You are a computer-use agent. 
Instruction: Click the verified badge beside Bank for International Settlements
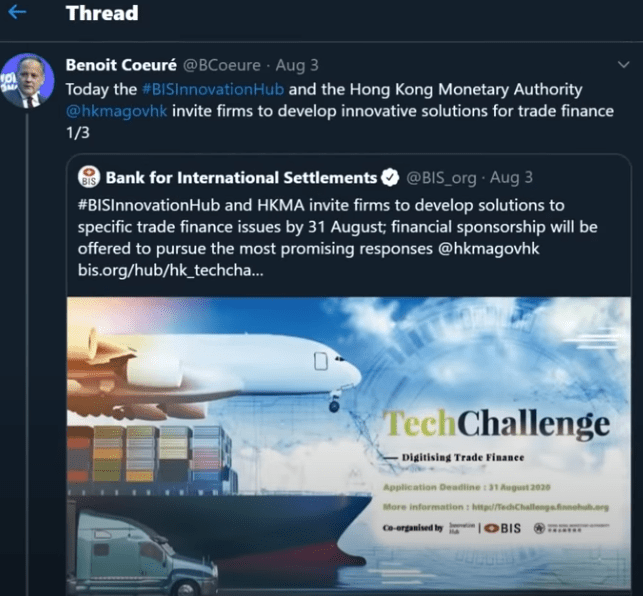(390, 178)
